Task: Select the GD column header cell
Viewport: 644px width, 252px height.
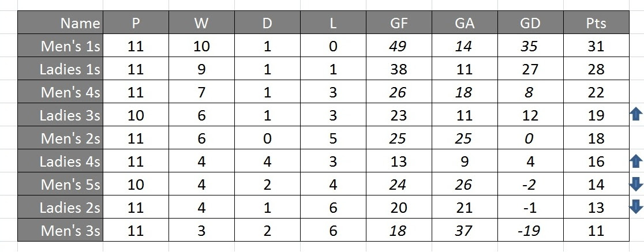Action: point(530,22)
